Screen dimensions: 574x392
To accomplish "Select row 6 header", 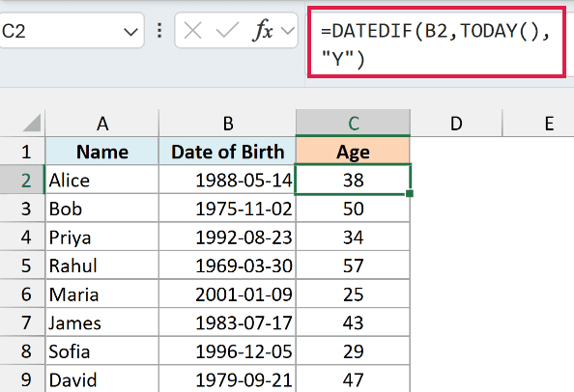I will click(22, 294).
